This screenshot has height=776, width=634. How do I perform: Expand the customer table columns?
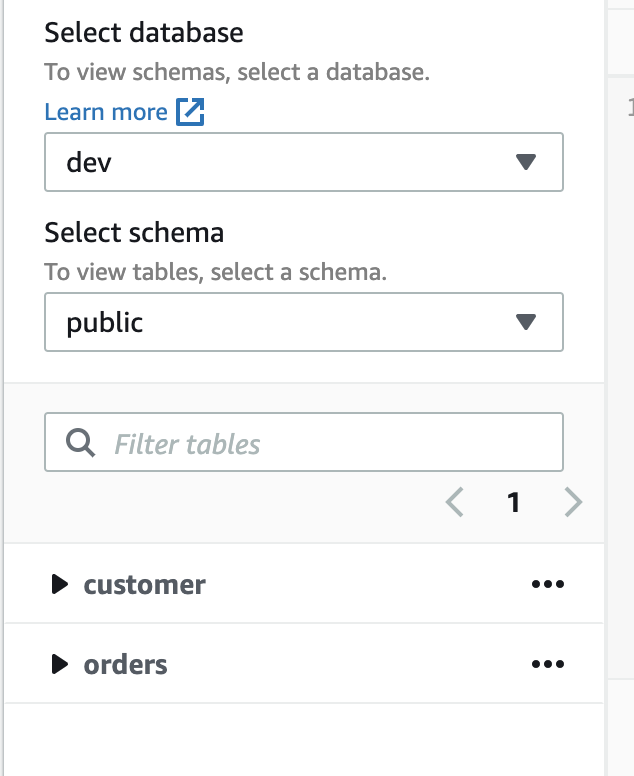(60, 584)
